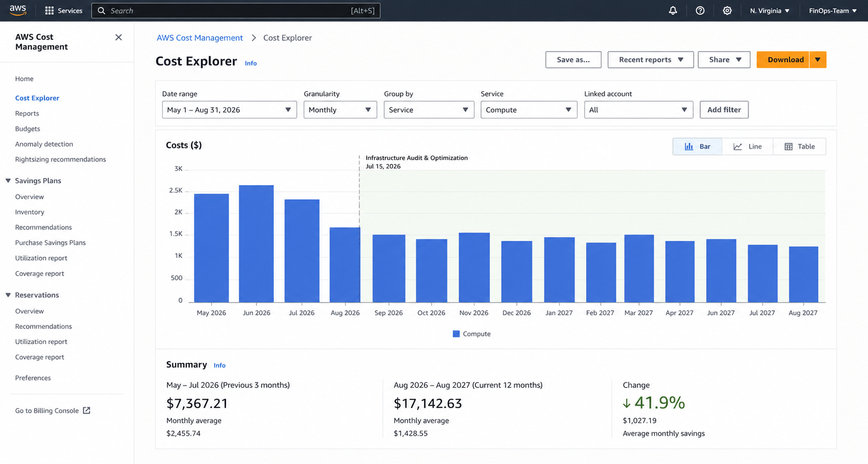
Task: Open the FinOps-Team account menu
Action: pos(833,11)
